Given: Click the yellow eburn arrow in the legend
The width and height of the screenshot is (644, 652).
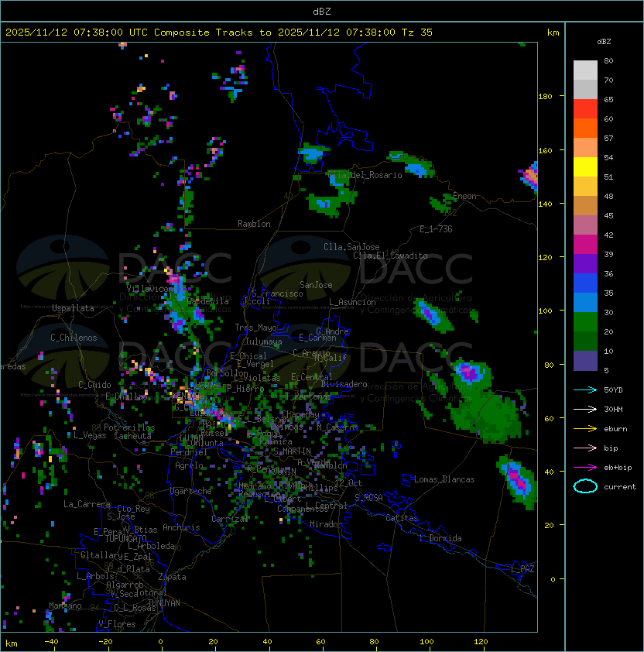Looking at the screenshot, I should pyautogui.click(x=585, y=429).
